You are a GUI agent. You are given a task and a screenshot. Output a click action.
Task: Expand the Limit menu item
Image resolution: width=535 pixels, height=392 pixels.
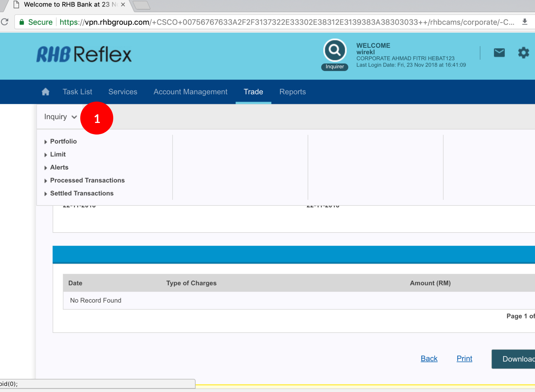tap(58, 154)
